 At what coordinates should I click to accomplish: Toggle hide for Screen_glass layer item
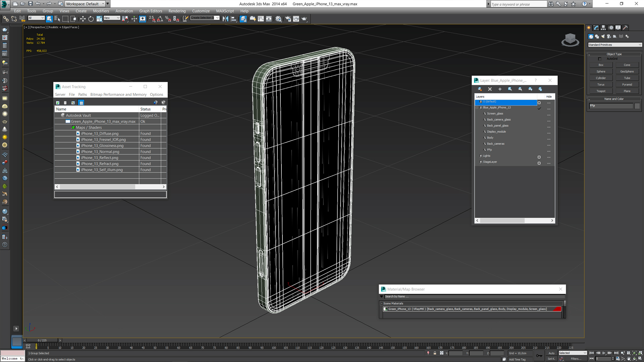549,115
